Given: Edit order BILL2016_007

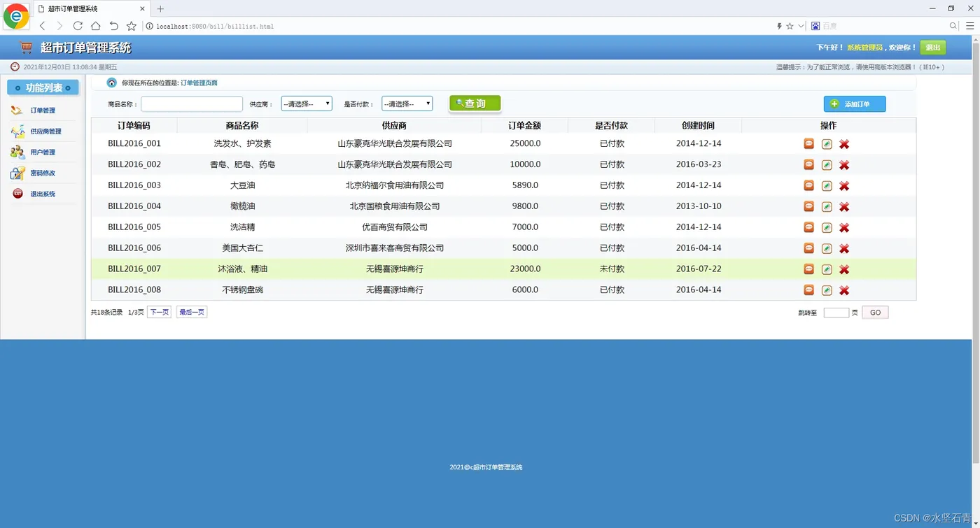Looking at the screenshot, I should coord(827,269).
